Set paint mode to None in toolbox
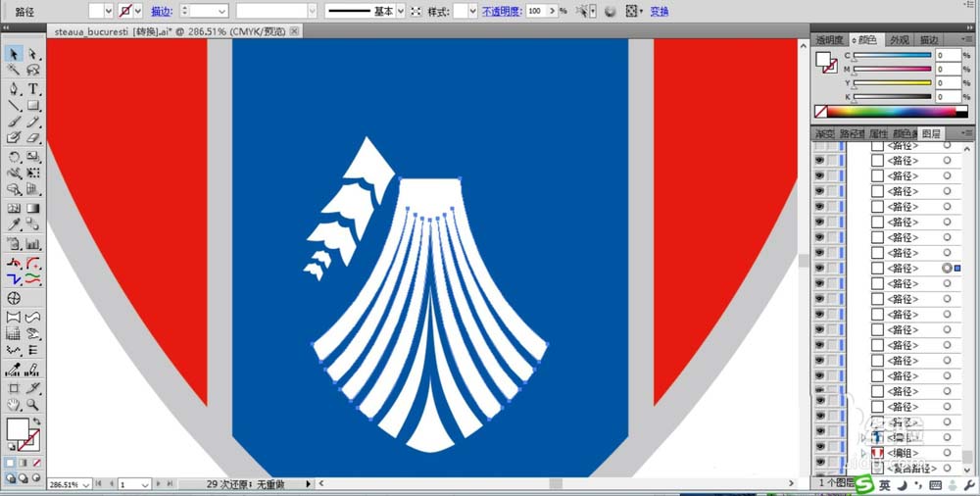Image resolution: width=980 pixels, height=496 pixels. 36,463
